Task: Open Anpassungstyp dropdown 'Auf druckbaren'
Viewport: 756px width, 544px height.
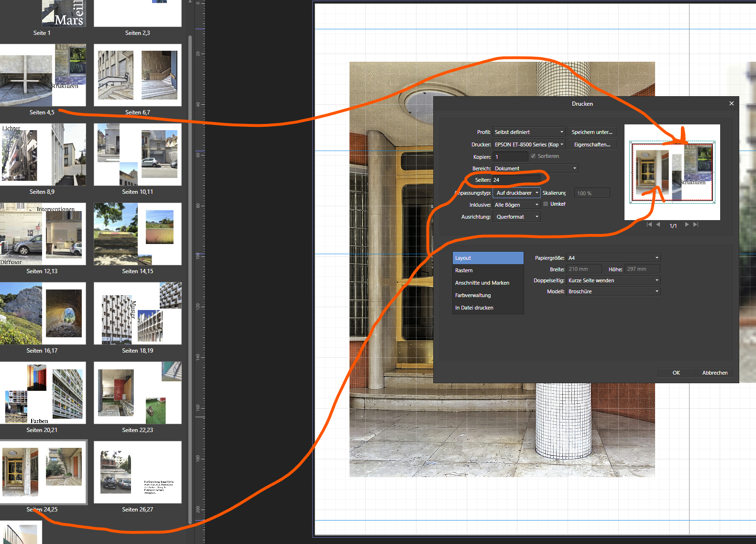Action: coord(517,193)
